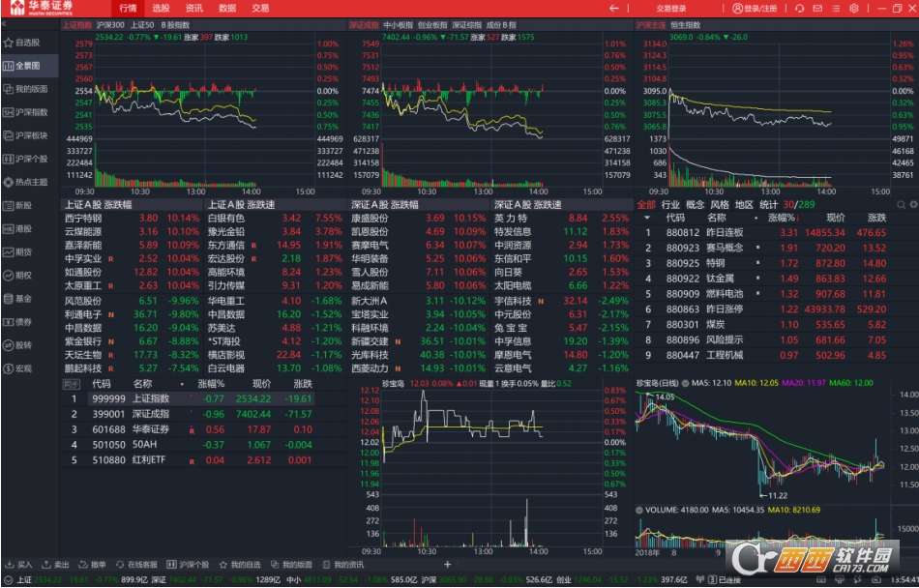
Task: Click 卖出 sell button in bottom toolbar
Action: click(x=55, y=565)
